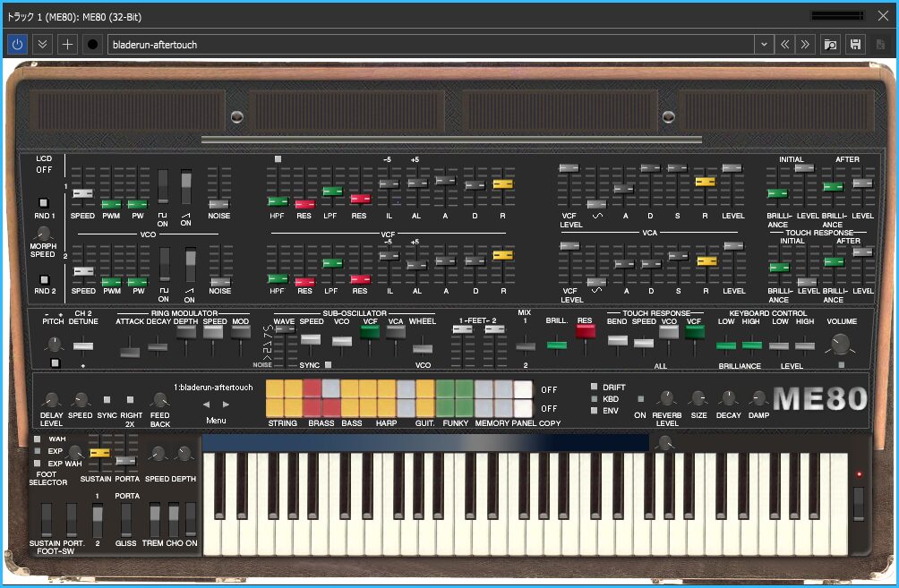The image size is (899, 588).
Task: Click the reverb DECAY knob
Action: pyautogui.click(x=728, y=397)
